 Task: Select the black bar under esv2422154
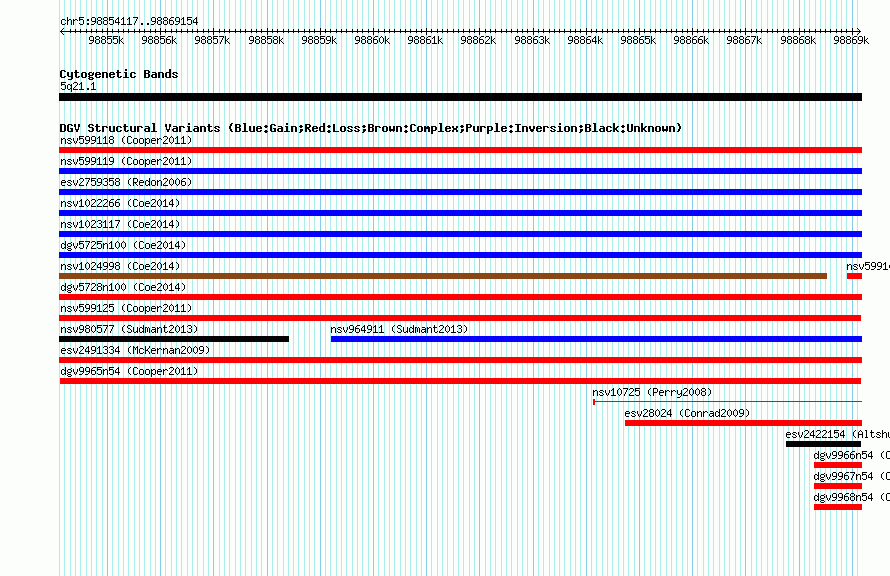[824, 444]
